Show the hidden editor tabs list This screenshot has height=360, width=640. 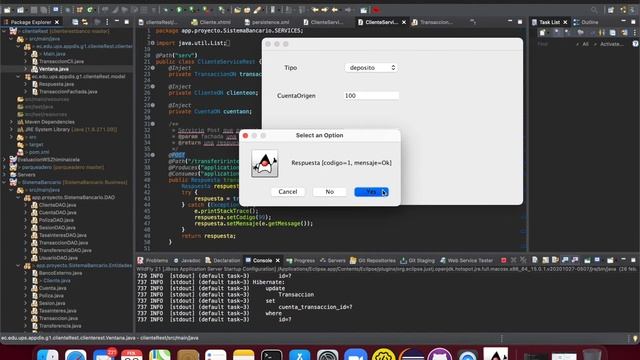473,22
